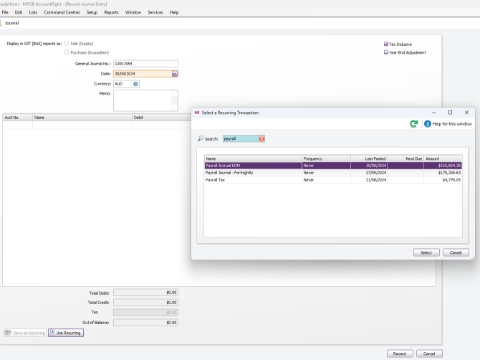Click the Use Recurring button
Viewport: 480px width, 360px height.
point(66,333)
